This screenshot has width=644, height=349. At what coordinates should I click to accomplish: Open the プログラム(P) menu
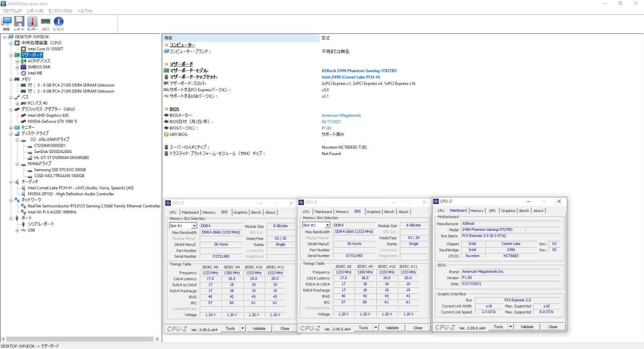(x=12, y=11)
